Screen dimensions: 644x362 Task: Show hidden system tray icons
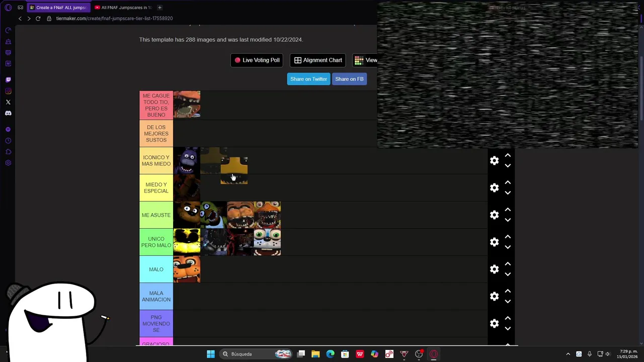(568, 354)
